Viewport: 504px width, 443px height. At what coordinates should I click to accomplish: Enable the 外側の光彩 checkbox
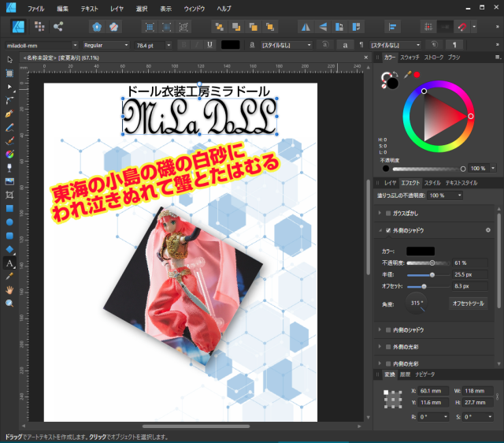click(x=388, y=347)
